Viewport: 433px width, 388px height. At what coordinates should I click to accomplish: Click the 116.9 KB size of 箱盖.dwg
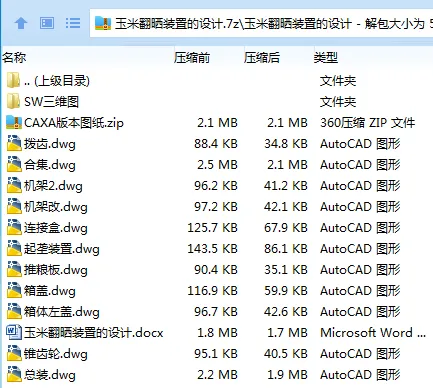pos(213,291)
